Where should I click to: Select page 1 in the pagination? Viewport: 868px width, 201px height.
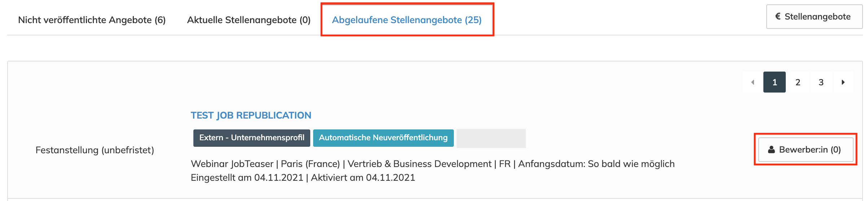774,82
